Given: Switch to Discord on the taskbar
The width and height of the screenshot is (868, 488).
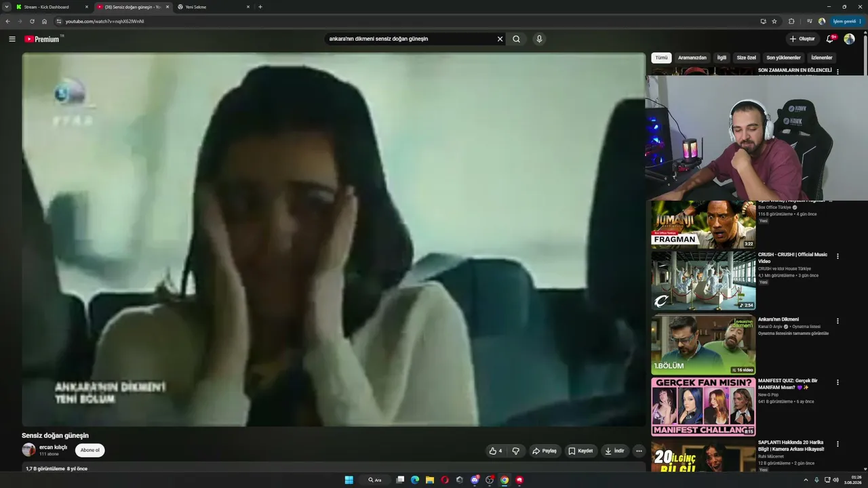Looking at the screenshot, I should 475,480.
